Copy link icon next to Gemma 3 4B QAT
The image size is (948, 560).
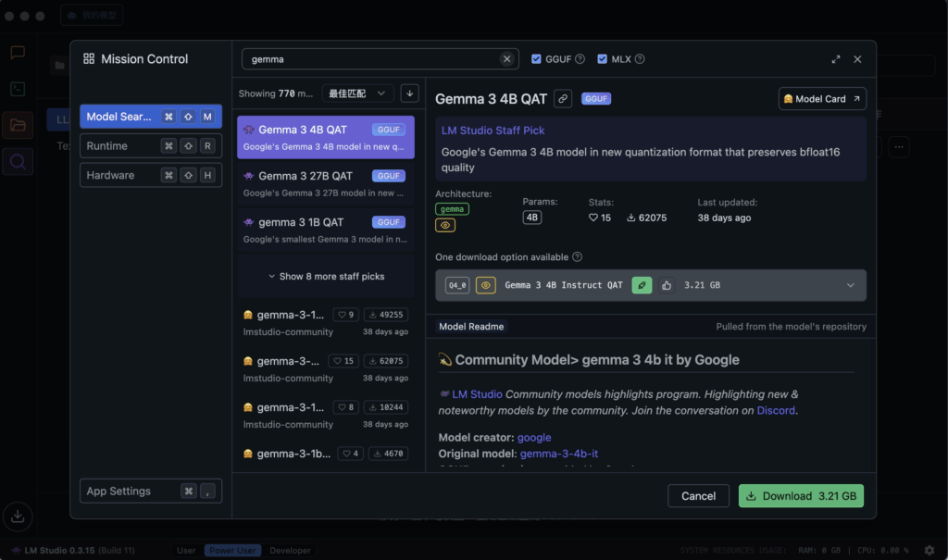tap(563, 98)
